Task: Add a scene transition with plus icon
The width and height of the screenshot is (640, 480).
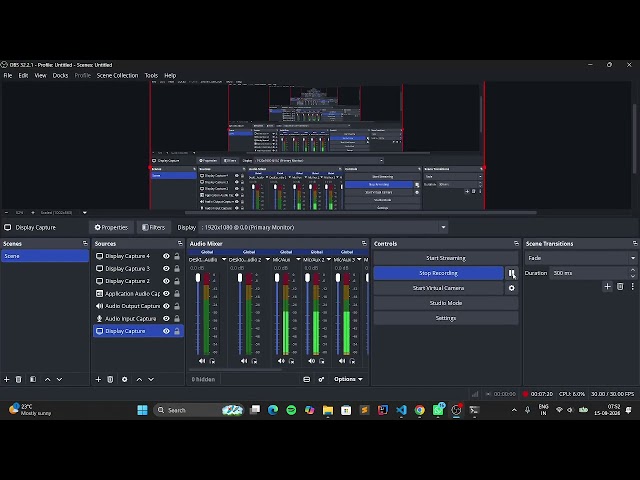Action: pyautogui.click(x=607, y=287)
